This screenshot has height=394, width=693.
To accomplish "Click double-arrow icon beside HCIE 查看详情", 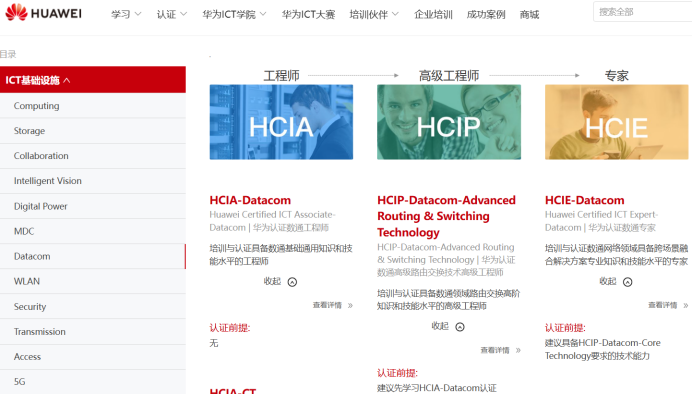I will point(686,305).
